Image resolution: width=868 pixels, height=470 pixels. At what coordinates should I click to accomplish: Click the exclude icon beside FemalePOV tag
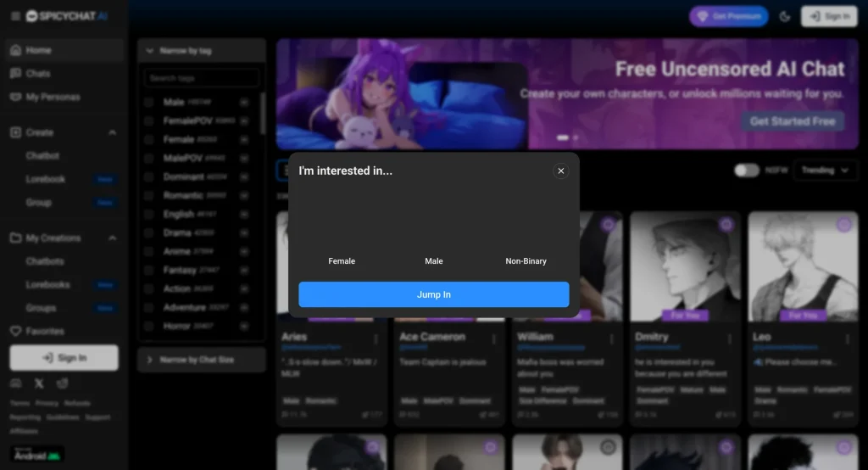(x=244, y=120)
